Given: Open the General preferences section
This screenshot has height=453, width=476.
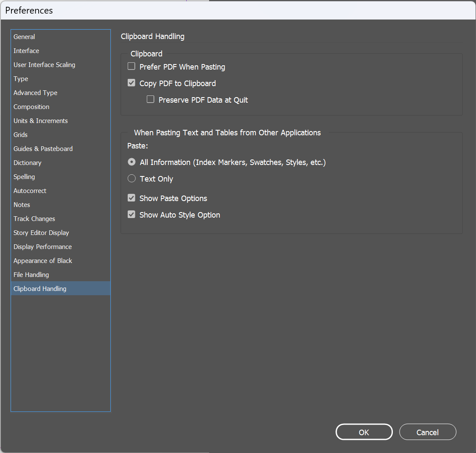Looking at the screenshot, I should (x=24, y=36).
